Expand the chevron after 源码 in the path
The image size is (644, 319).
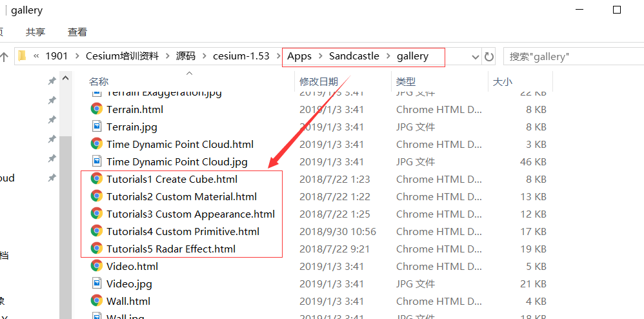point(204,56)
